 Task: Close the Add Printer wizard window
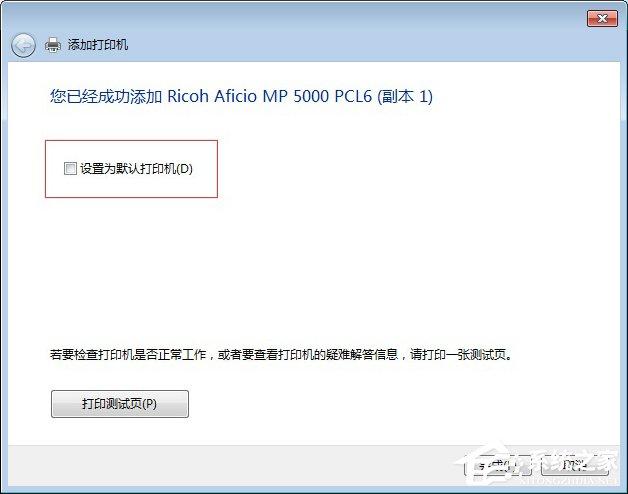click(x=599, y=18)
